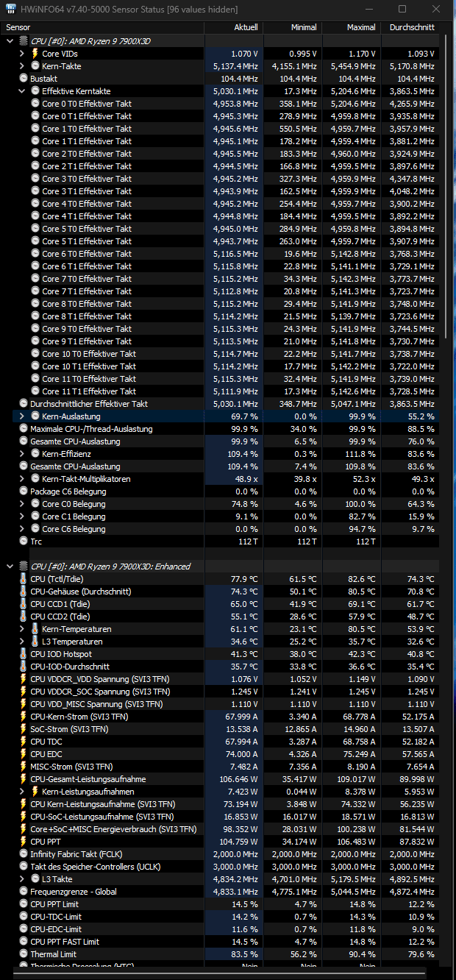
Task: Select the Core+SoC+MISC Energieverbrauch row
Action: [221, 829]
